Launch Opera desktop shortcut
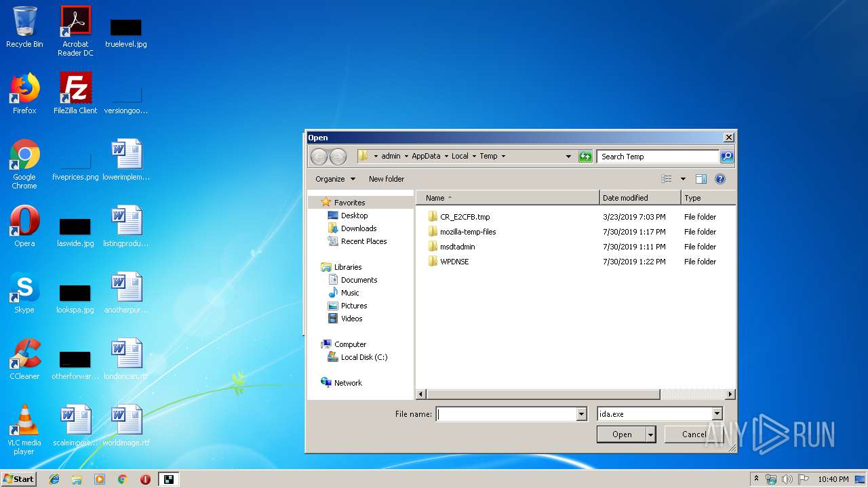868x488 pixels. (24, 226)
